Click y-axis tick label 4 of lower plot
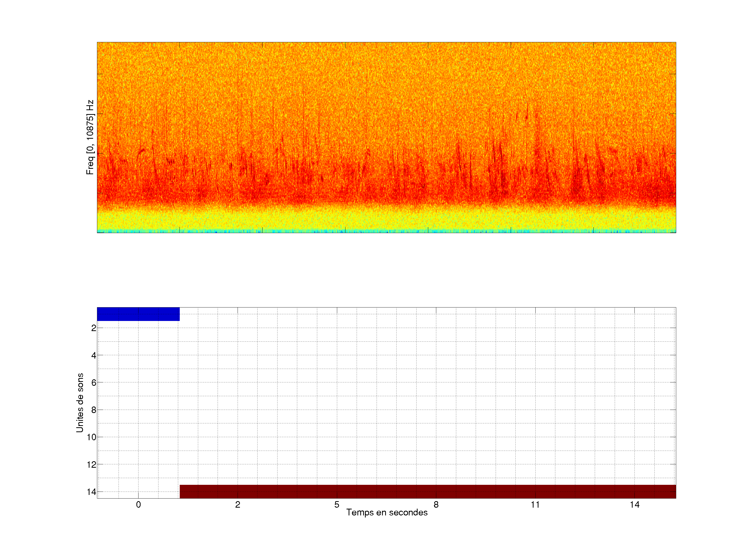The image size is (747, 560). click(x=94, y=355)
